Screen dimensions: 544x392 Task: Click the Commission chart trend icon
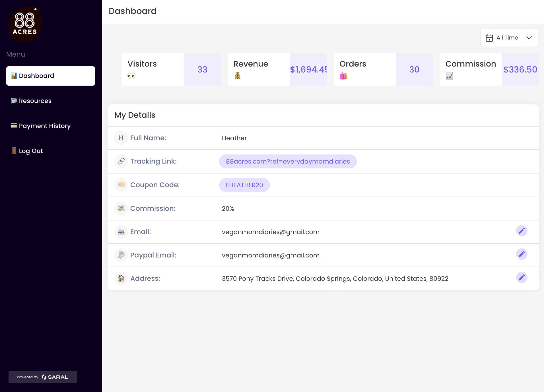point(449,76)
